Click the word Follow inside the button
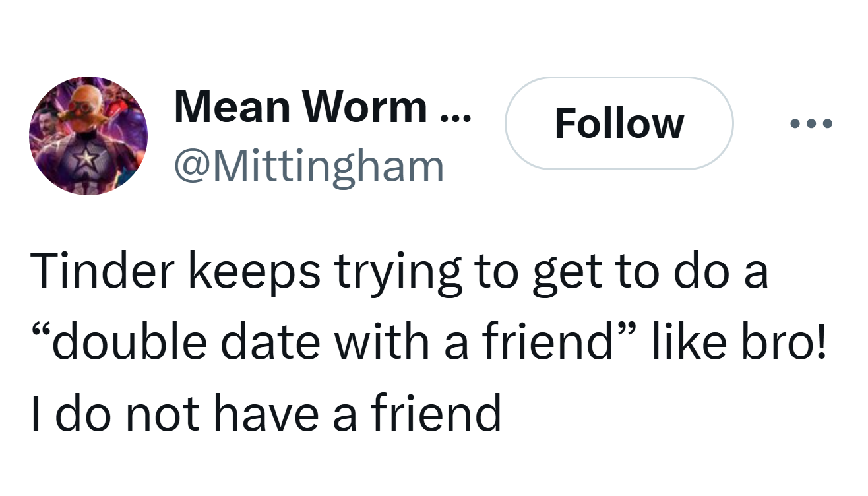 pyautogui.click(x=619, y=123)
